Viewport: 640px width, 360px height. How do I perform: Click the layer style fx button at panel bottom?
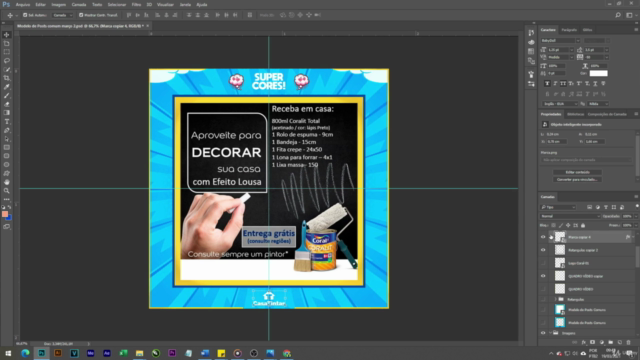click(x=583, y=342)
